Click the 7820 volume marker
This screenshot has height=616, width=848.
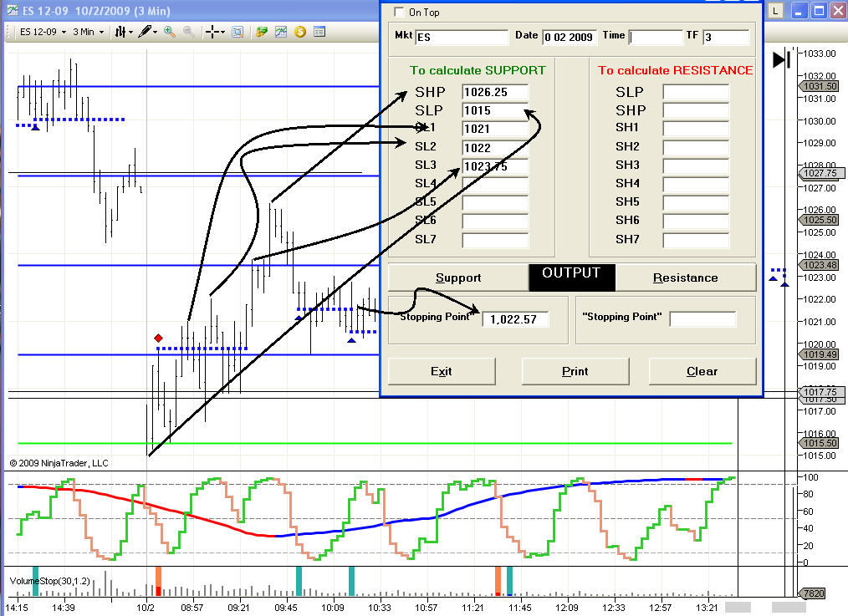812,593
